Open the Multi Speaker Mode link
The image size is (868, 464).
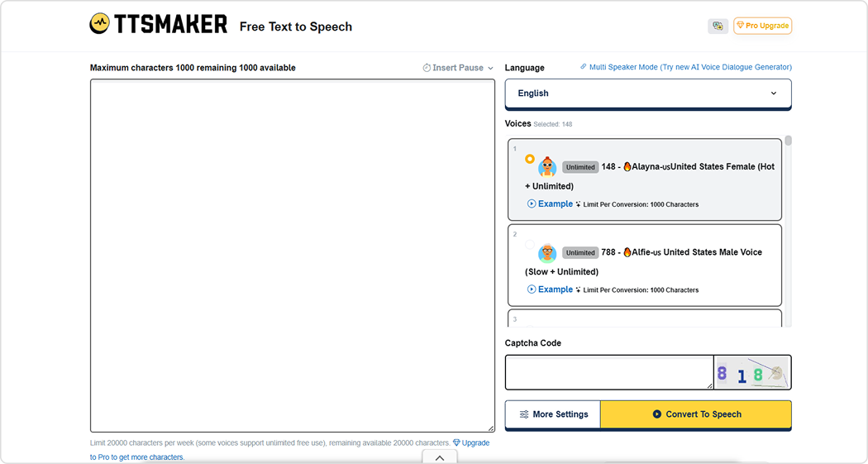686,67
